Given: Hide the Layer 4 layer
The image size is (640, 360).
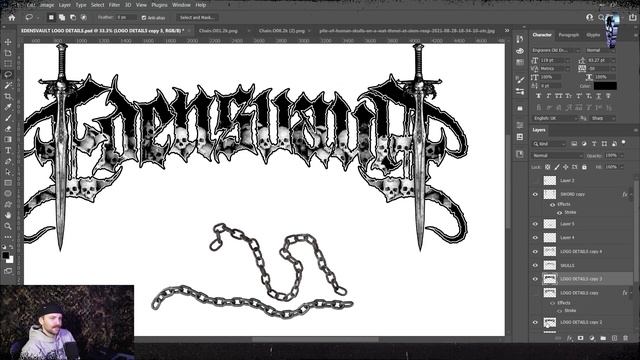Looking at the screenshot, I should pos(535,238).
